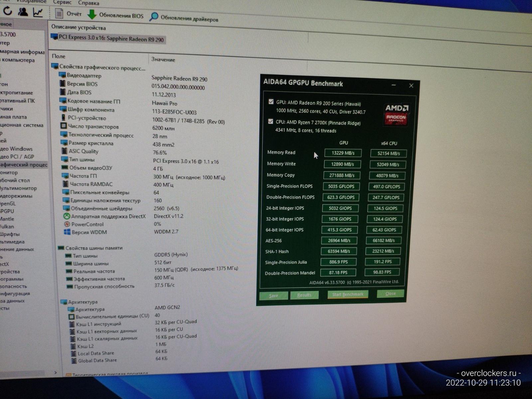Click the icon next to Видеоадаптер
Viewport: 532px width, 399px height.
point(62,75)
